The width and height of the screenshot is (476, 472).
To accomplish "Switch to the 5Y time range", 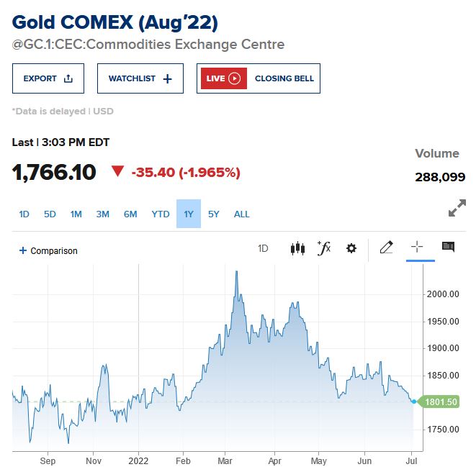I will (x=214, y=214).
